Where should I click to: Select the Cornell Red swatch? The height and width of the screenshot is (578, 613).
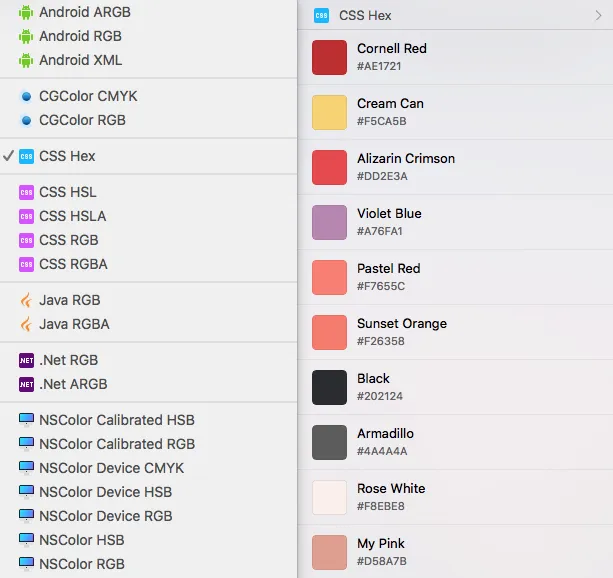(329, 57)
